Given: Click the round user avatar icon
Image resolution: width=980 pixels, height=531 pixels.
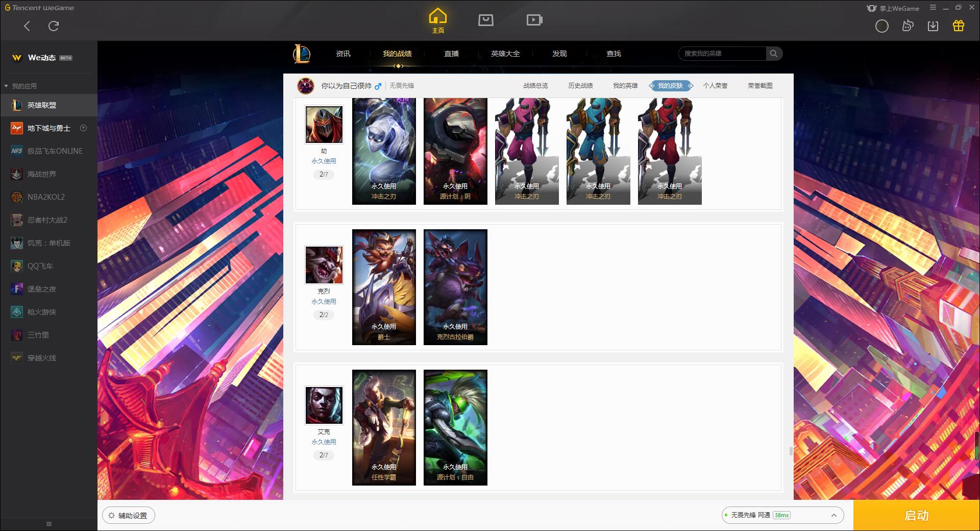Looking at the screenshot, I should tap(881, 26).
